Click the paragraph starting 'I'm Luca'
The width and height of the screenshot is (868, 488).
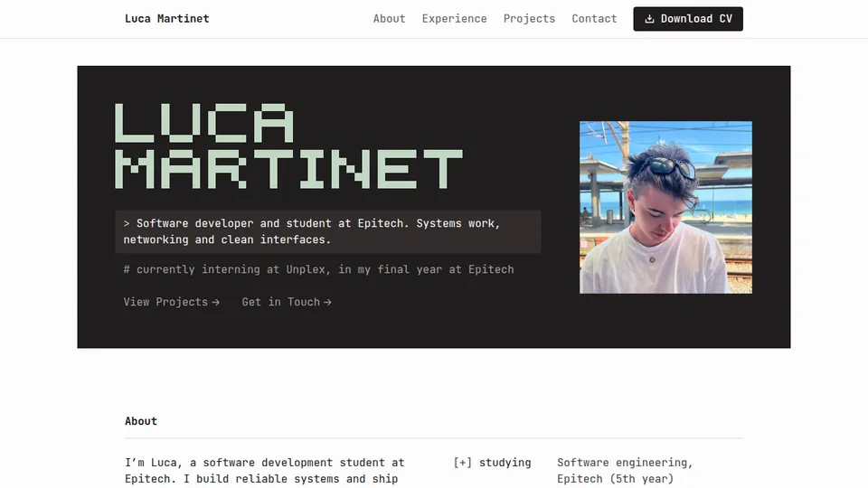click(x=265, y=470)
